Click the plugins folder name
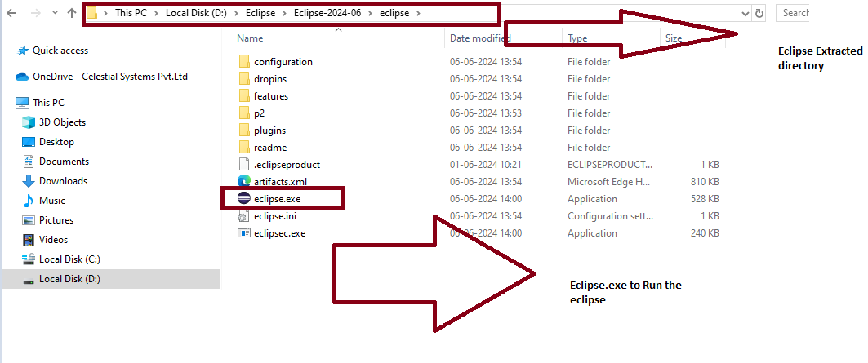The width and height of the screenshot is (868, 363). coord(270,130)
